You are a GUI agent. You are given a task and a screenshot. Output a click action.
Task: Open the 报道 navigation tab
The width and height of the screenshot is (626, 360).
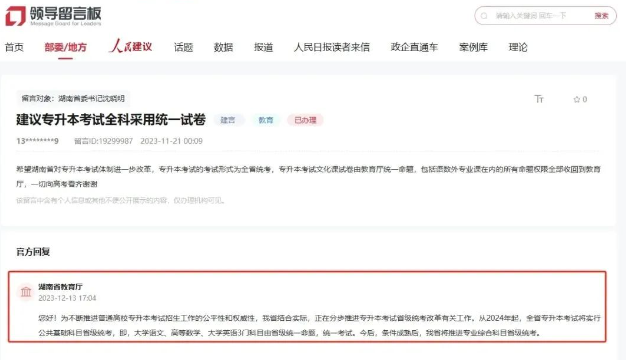tap(263, 47)
